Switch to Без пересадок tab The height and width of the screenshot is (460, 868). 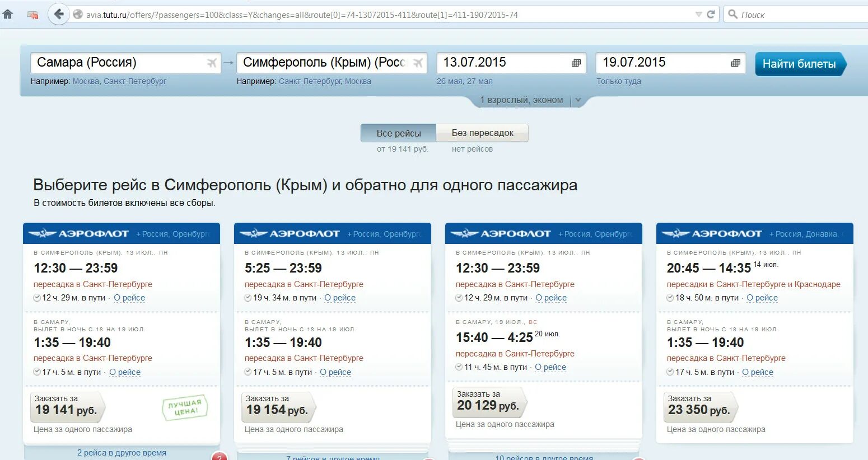[482, 133]
